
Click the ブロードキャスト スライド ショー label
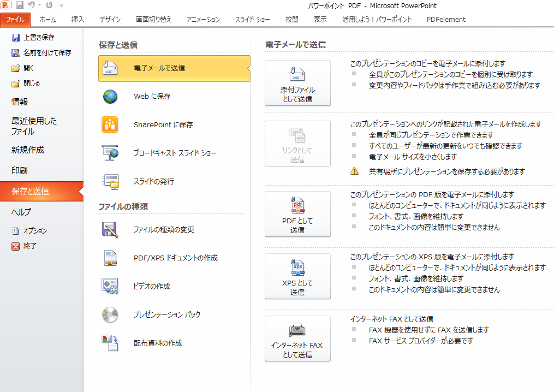(175, 153)
